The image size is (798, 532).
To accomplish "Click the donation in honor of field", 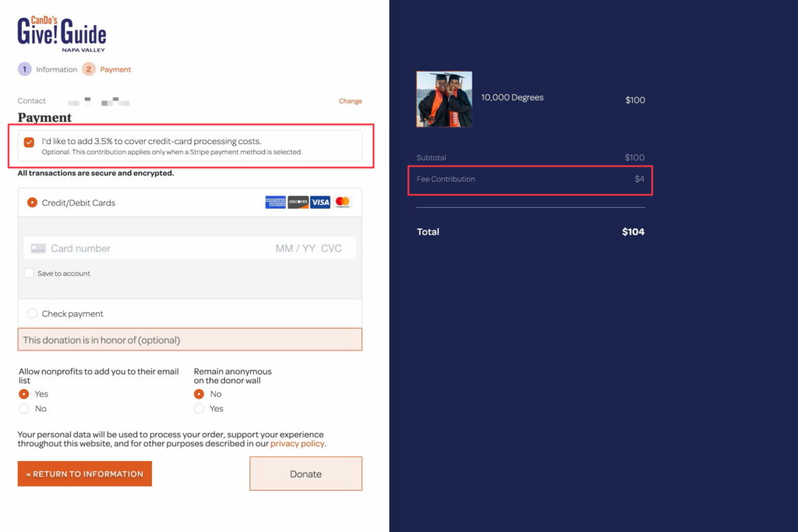I will (190, 340).
